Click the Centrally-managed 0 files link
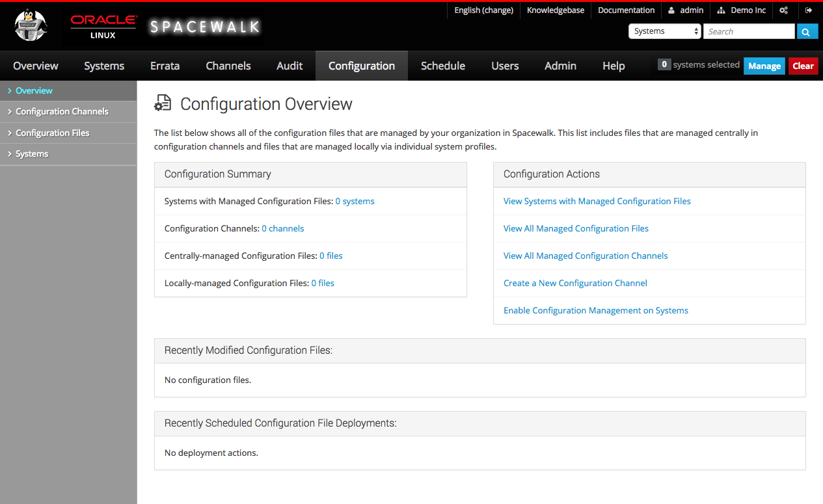The image size is (823, 504). click(x=331, y=256)
